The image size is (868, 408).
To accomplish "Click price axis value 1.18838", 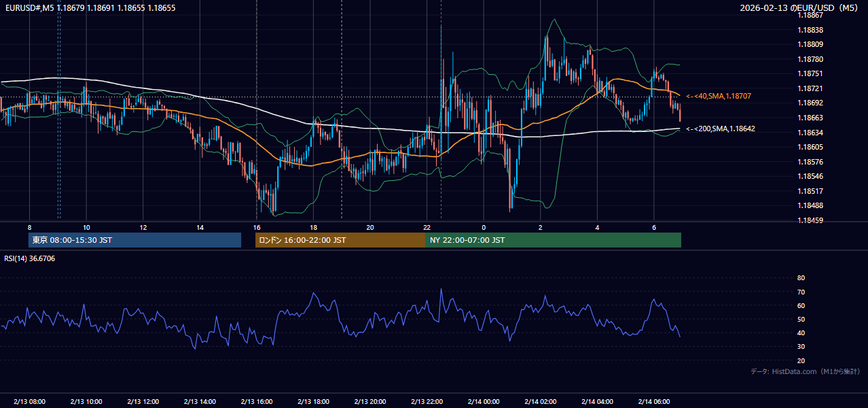I will coord(810,30).
